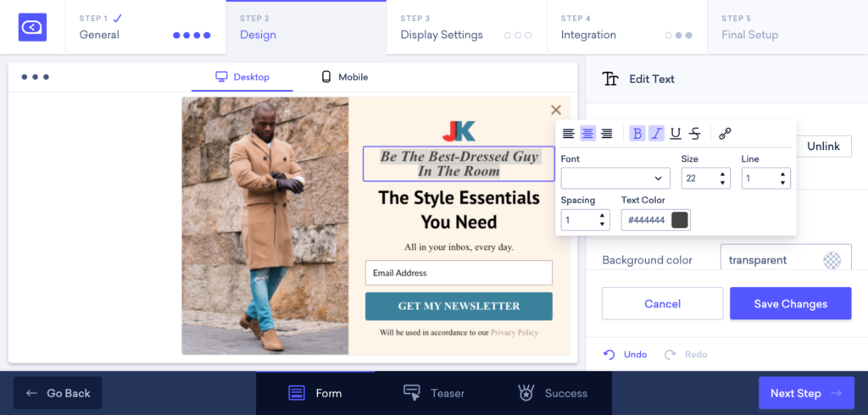Click the Mobile phone icon
Image resolution: width=868 pixels, height=415 pixels.
pyautogui.click(x=326, y=77)
